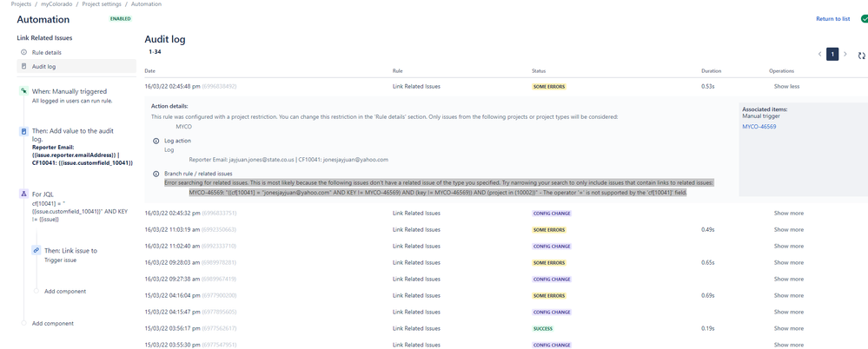Click the Manually triggered trigger icon
Viewport: 868px width, 349px height.
[23, 90]
